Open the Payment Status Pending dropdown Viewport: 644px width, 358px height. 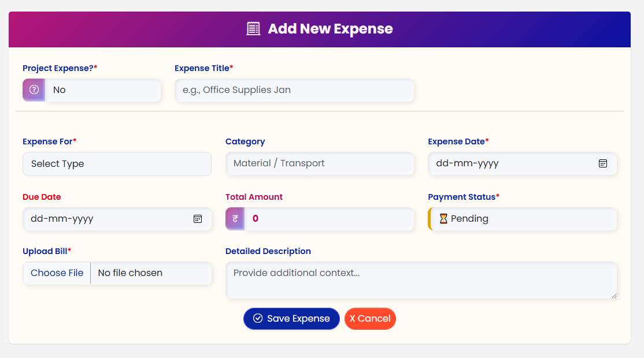pos(523,219)
